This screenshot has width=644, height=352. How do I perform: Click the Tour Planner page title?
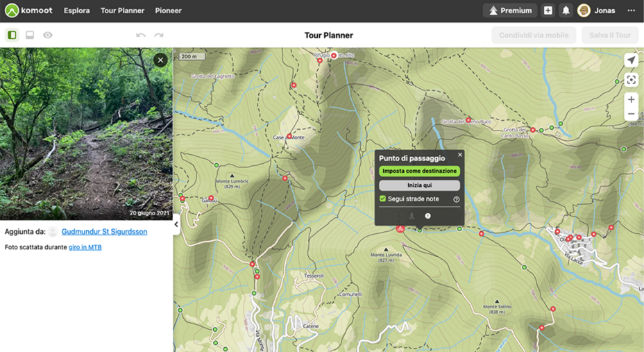coord(328,35)
